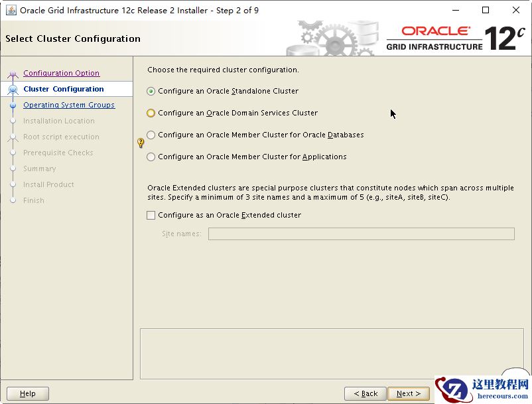Click the Next button
The height and width of the screenshot is (404, 532).
tap(409, 393)
